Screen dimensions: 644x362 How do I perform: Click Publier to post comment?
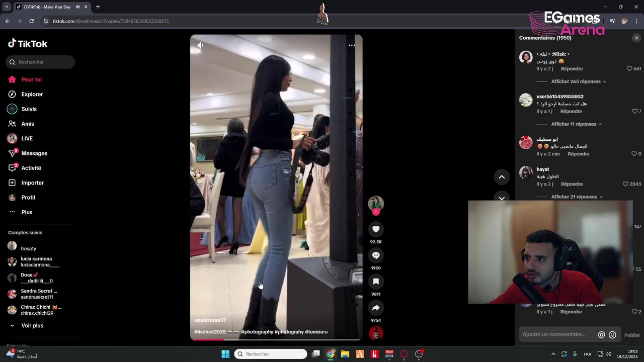632,335
